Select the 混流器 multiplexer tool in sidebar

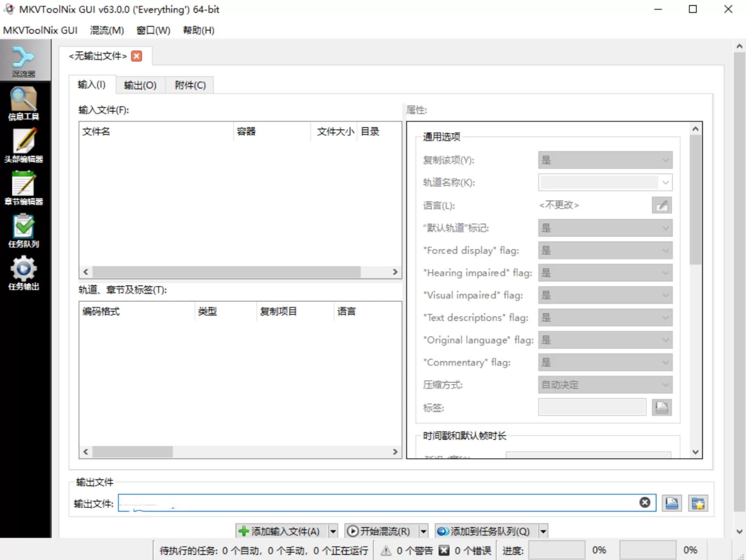[24, 61]
